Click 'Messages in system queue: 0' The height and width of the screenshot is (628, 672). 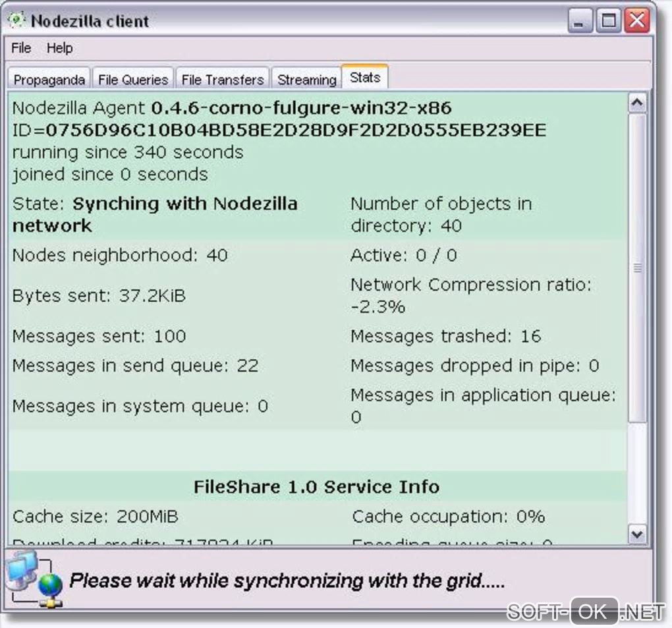140,406
